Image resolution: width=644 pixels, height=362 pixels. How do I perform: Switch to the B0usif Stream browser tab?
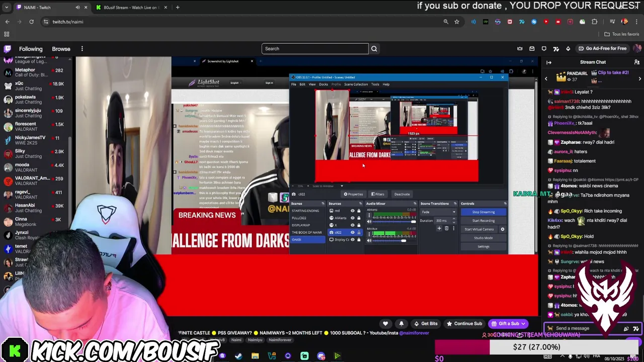tap(131, 8)
